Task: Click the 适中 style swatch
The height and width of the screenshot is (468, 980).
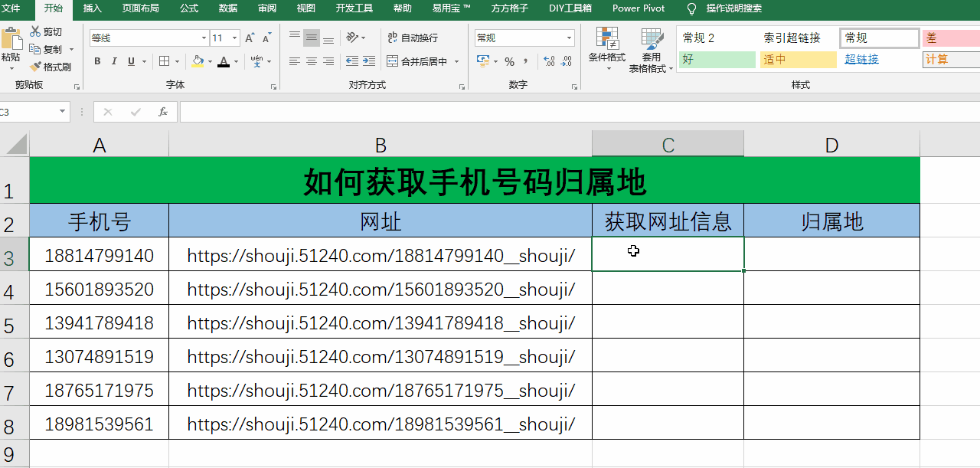Action: 798,58
